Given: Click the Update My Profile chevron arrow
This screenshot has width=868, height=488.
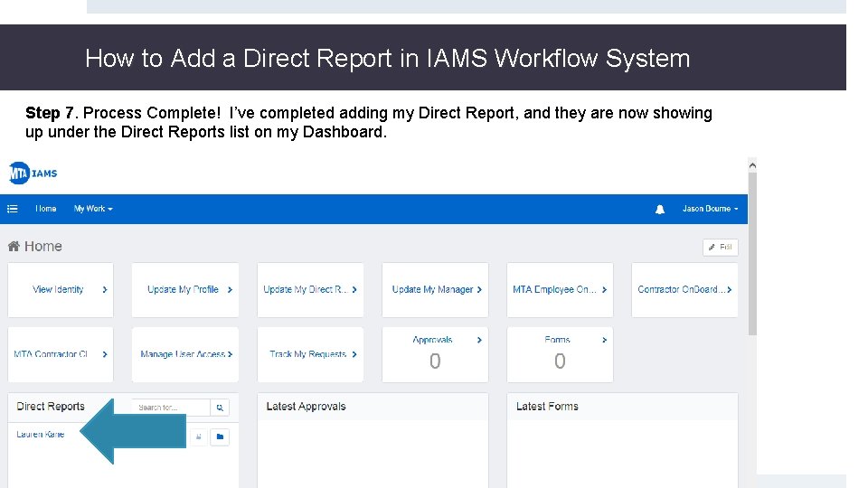Looking at the screenshot, I should click(x=230, y=289).
